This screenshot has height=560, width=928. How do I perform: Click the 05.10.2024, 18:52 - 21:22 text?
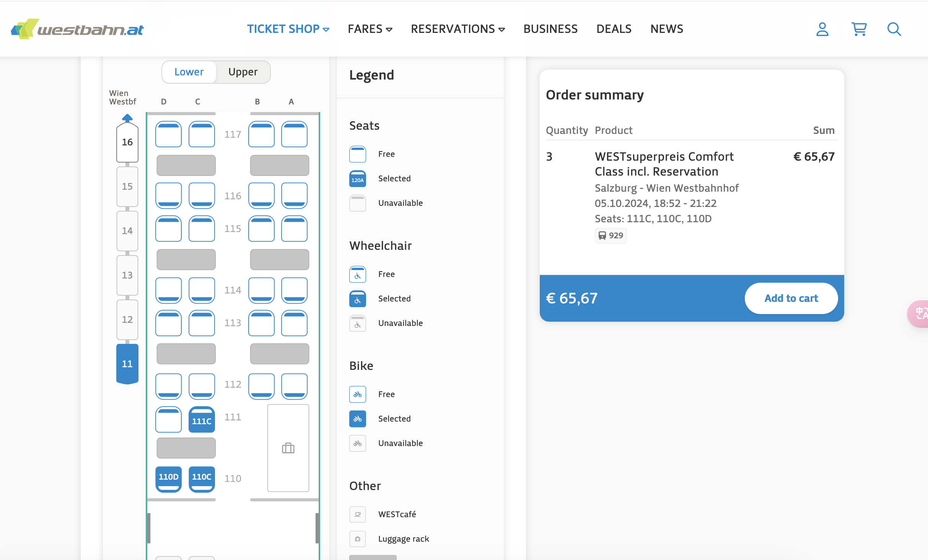coord(656,203)
